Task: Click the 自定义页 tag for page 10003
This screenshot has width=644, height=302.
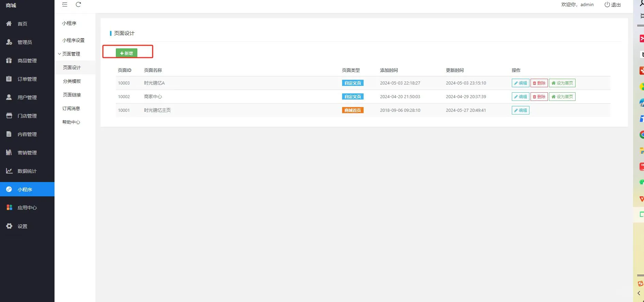Action: click(353, 83)
